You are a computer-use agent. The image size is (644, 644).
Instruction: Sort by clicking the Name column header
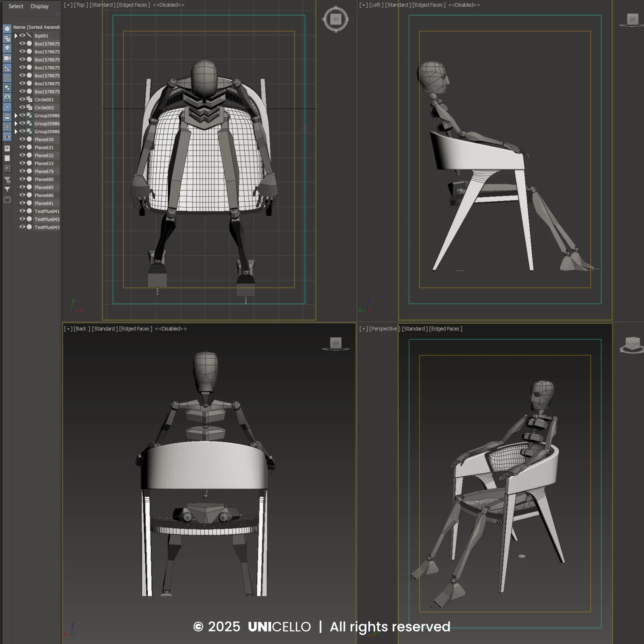coord(36,27)
